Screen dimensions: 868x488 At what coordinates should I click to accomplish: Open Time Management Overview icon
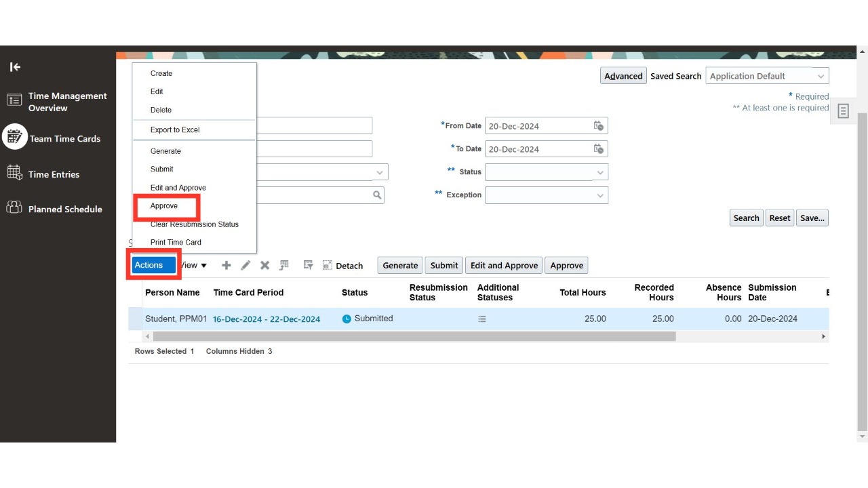click(14, 100)
